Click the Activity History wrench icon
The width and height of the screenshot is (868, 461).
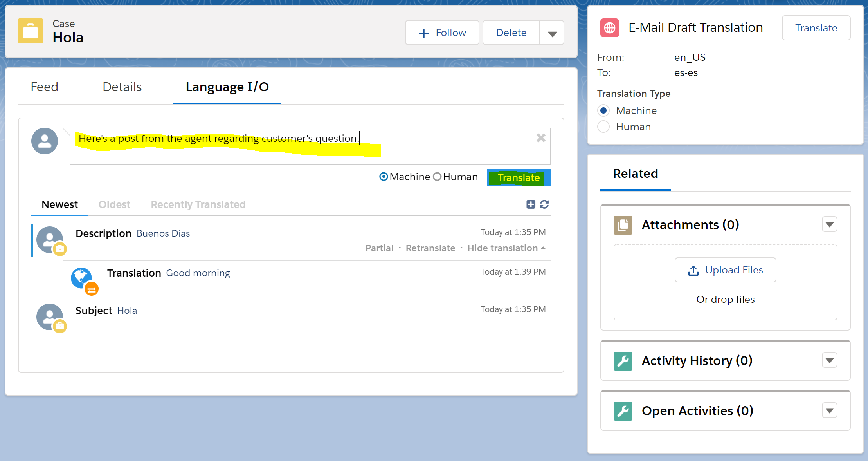(x=623, y=361)
